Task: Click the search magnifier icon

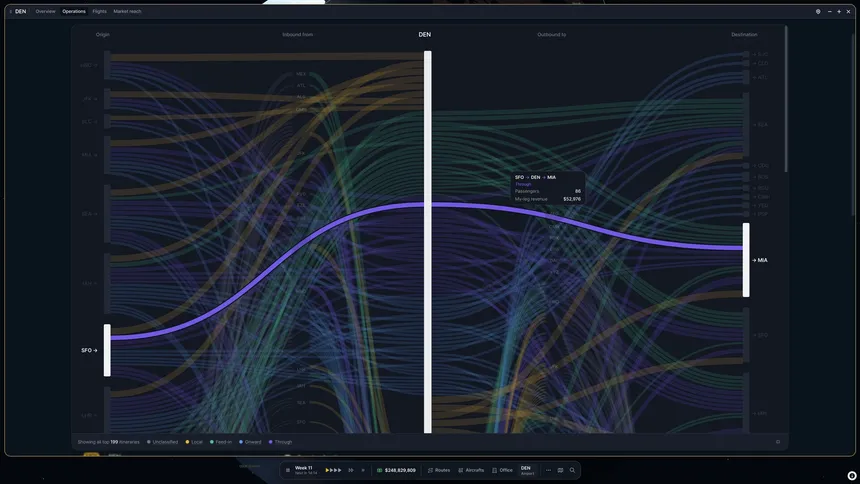Action: [x=572, y=470]
